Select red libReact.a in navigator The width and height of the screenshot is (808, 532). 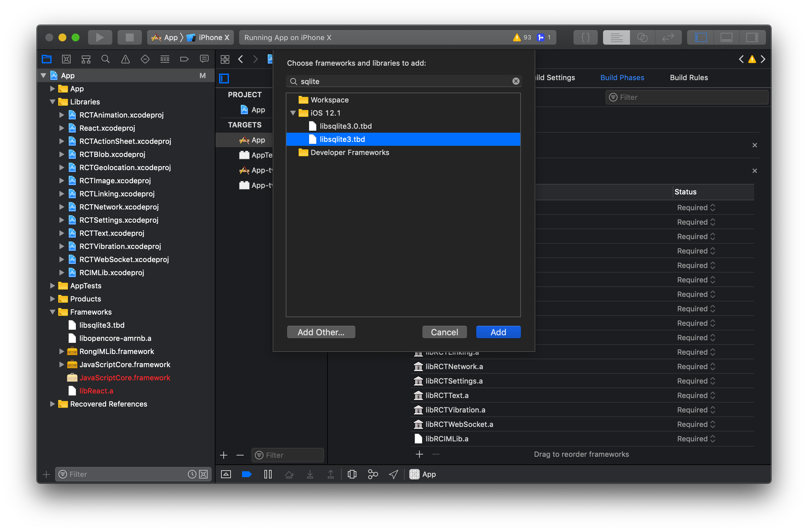(96, 391)
